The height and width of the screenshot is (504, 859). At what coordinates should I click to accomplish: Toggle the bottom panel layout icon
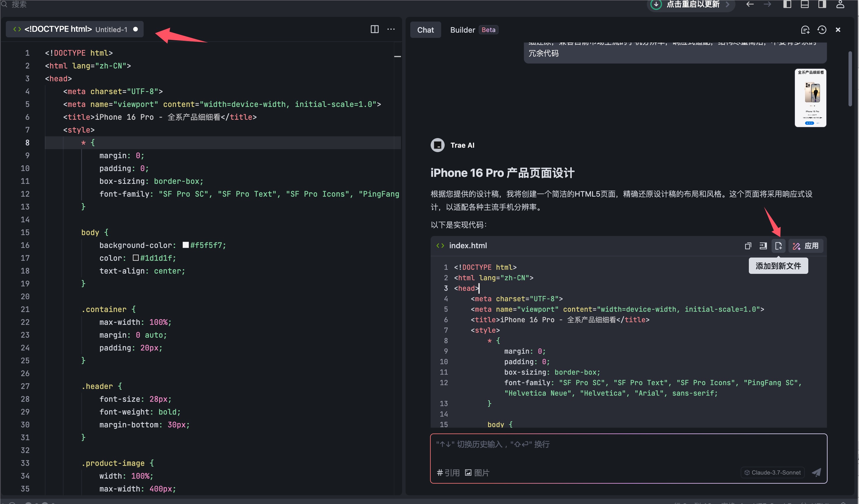click(805, 4)
